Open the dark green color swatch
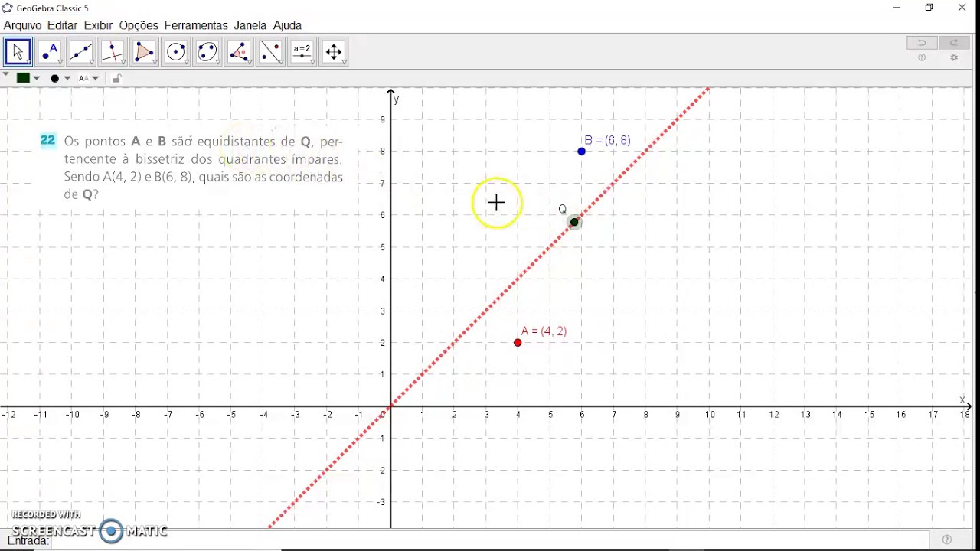This screenshot has height=551, width=980. coord(24,78)
